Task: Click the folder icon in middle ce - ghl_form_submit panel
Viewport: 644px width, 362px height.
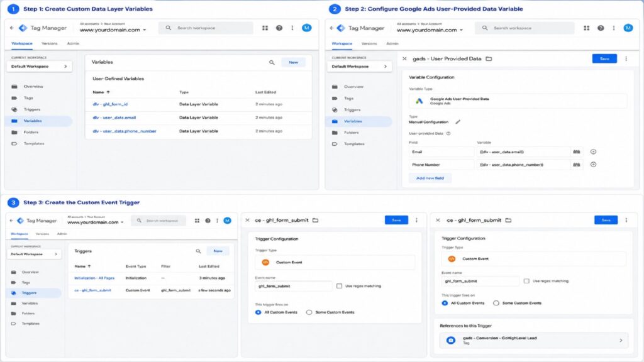Action: click(x=315, y=221)
